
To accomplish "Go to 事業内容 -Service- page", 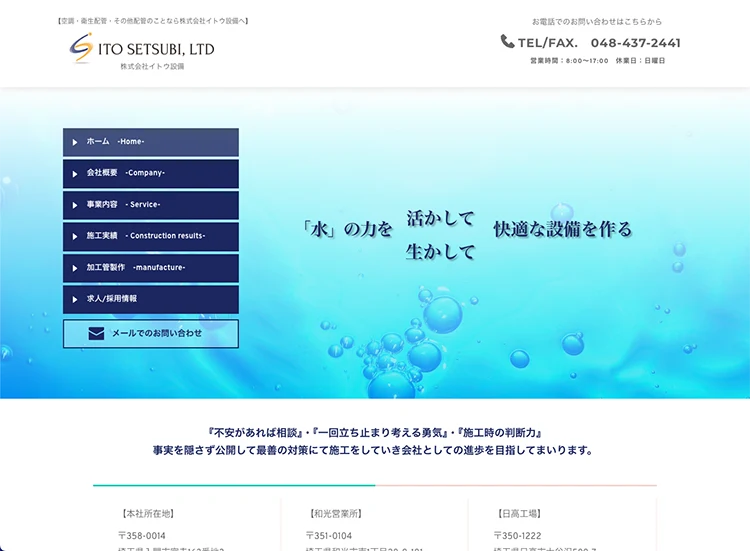I will 151,205.
